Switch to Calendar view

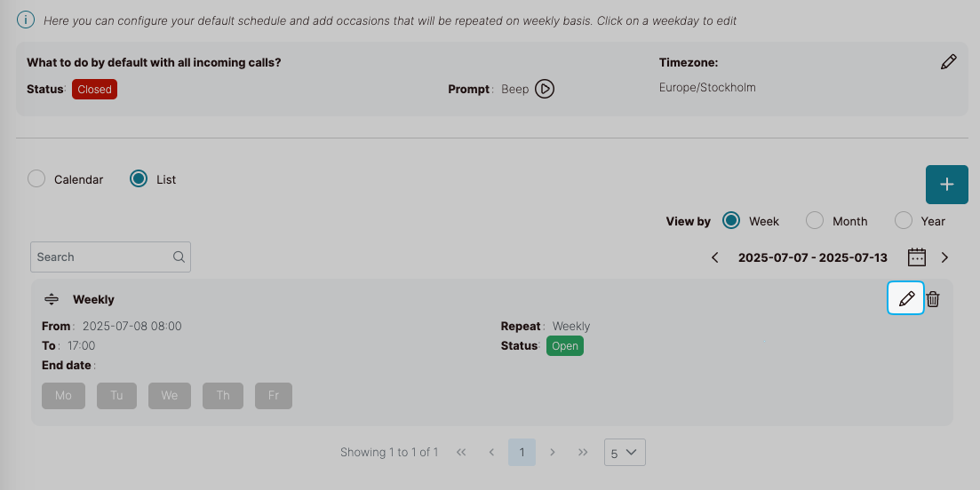[x=36, y=179]
